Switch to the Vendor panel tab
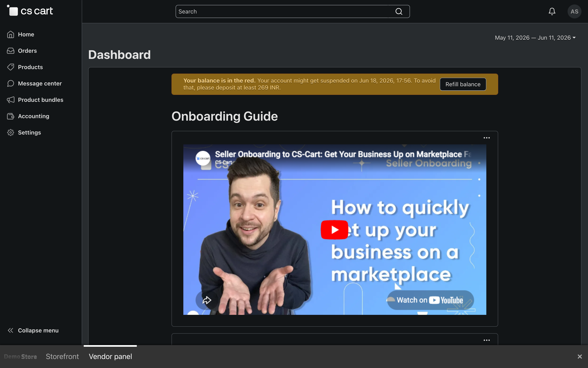Screen dimensions: 588x368 point(110,357)
